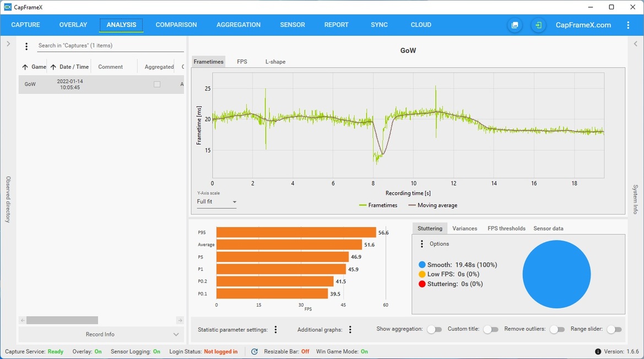Turn on Remove outliers switch

click(557, 329)
